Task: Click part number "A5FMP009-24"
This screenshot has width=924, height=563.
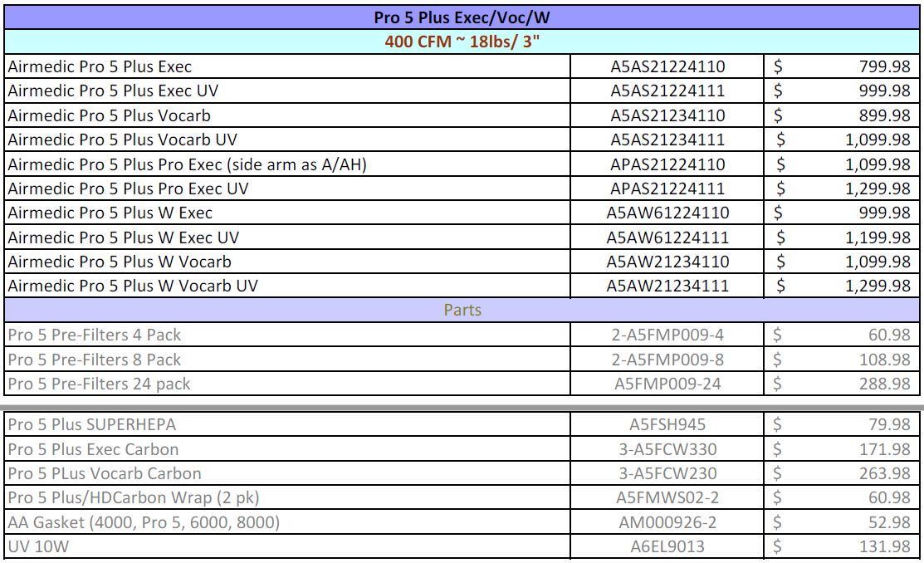Action: pos(667,384)
